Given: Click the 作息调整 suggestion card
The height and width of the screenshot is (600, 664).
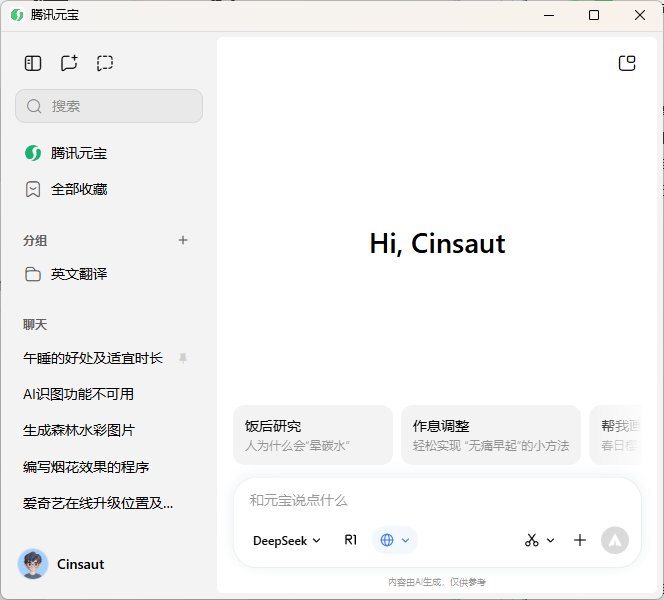Looking at the screenshot, I should (490, 435).
